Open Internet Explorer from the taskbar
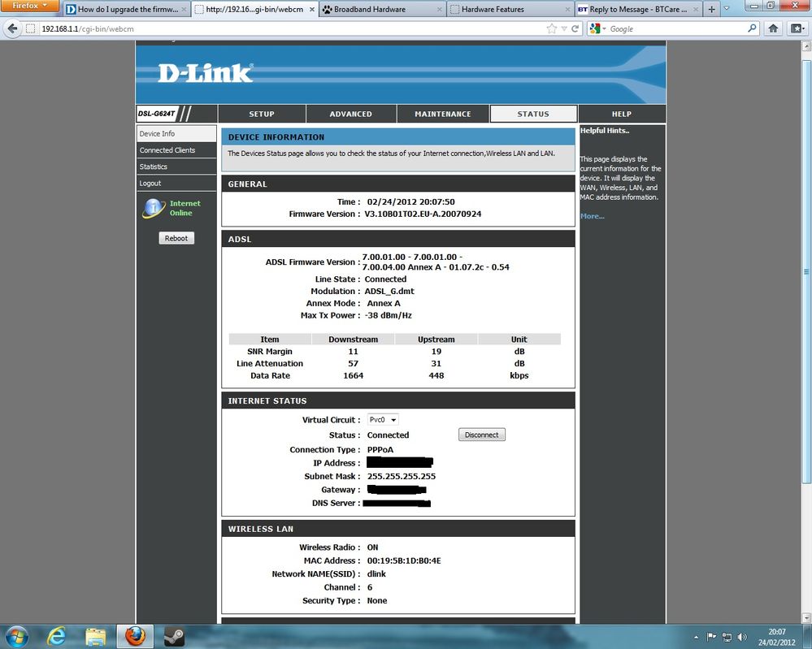812x649 pixels. tap(57, 635)
